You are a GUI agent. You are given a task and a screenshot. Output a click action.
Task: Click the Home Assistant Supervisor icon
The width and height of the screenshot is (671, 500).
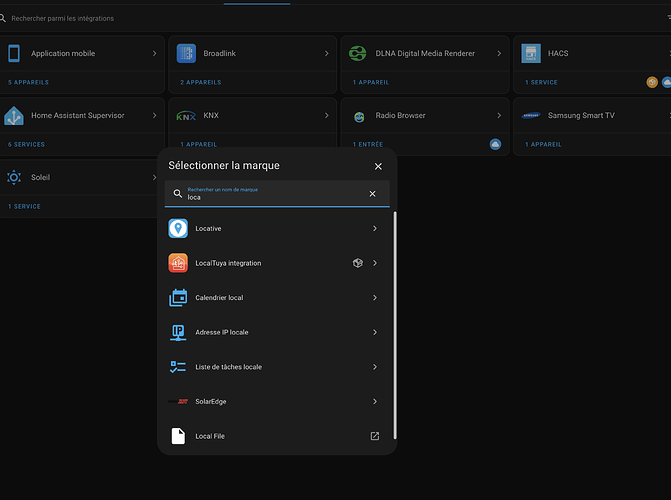(14, 116)
